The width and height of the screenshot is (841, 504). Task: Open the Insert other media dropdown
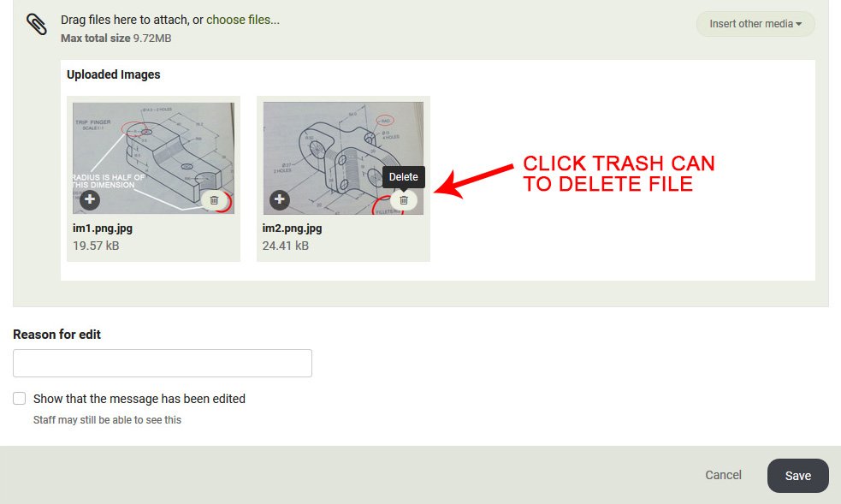[755, 24]
